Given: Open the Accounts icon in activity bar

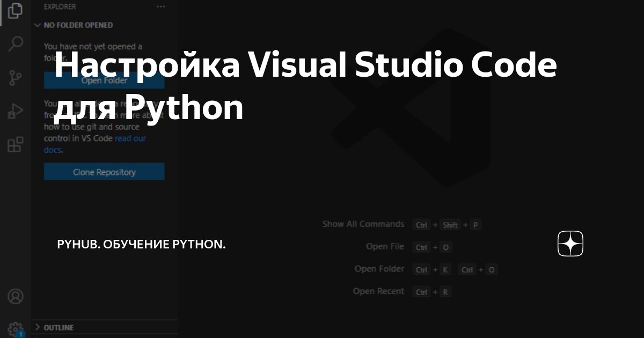Looking at the screenshot, I should 16,297.
